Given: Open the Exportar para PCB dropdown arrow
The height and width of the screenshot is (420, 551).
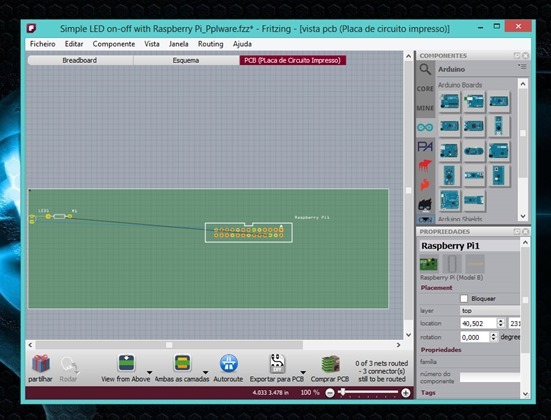Looking at the screenshot, I should 303,372.
